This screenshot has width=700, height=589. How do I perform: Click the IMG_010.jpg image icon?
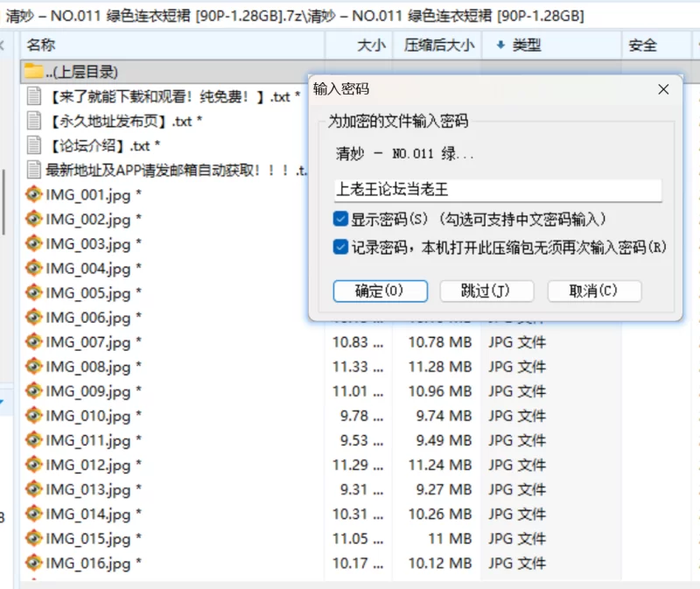[34, 416]
